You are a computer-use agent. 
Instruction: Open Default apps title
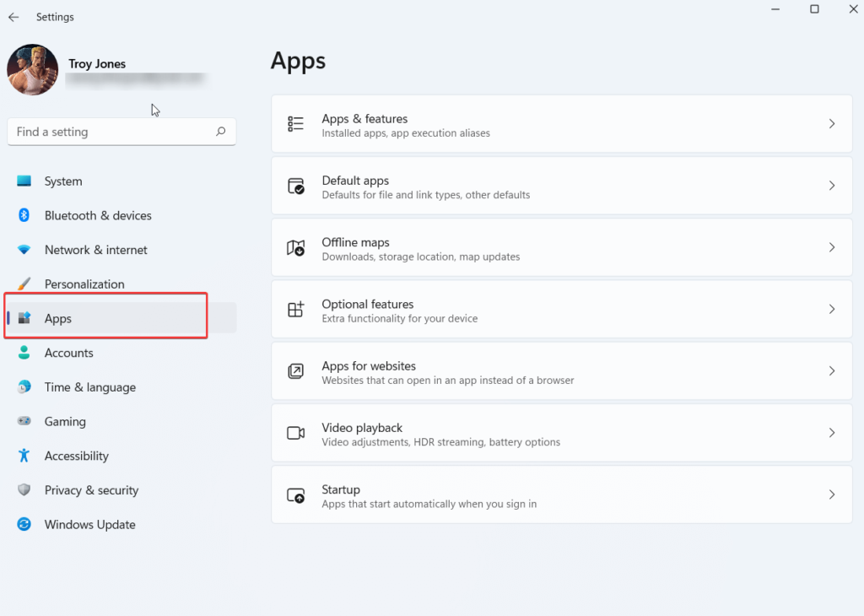pos(355,181)
